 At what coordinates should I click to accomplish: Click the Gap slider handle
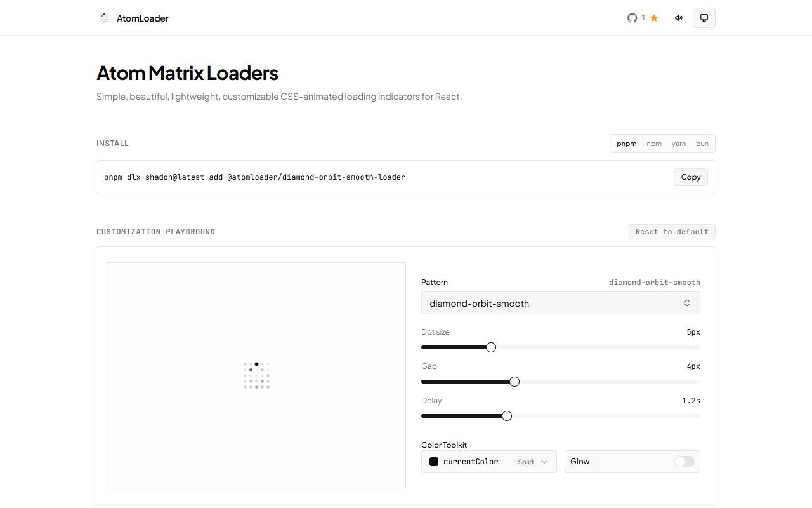[514, 382]
